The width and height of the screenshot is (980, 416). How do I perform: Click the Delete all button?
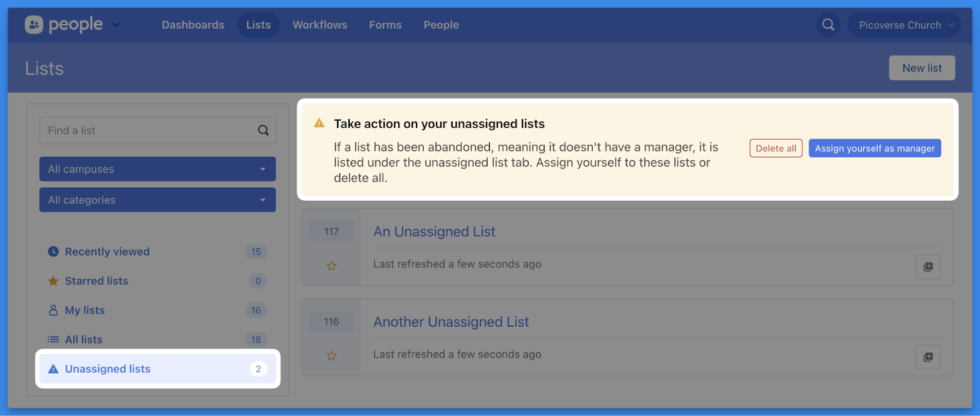[x=775, y=149]
